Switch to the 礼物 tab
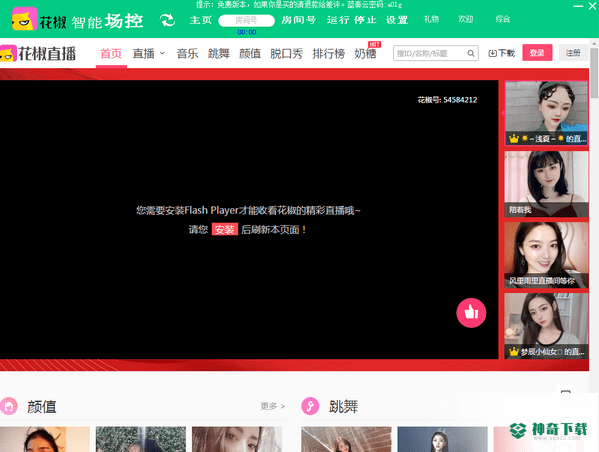Viewport: 599px width, 452px height. click(431, 19)
